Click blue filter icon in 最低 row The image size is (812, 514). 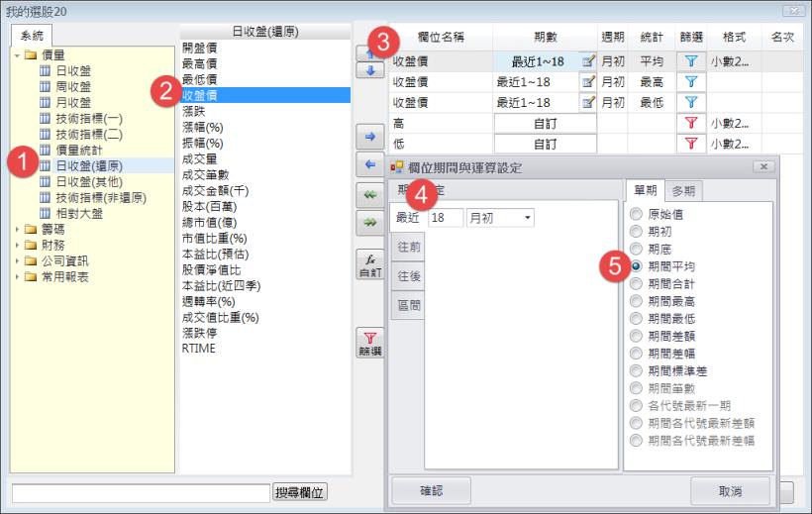tap(691, 103)
